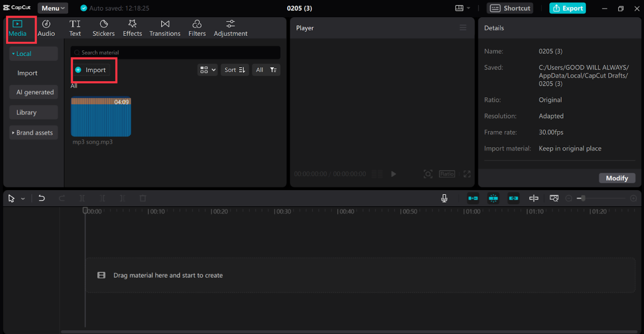Click the Undo arrow
Screen dimensions: 644x334
pyautogui.click(x=42, y=198)
